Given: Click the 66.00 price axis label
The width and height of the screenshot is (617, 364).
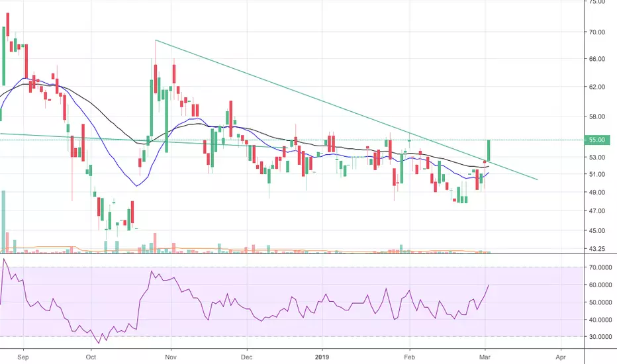Looking at the screenshot, I should coord(597,59).
